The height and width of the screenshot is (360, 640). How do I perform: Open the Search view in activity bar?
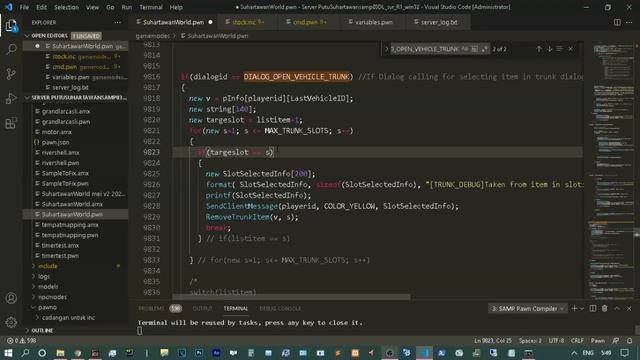[x=11, y=50]
